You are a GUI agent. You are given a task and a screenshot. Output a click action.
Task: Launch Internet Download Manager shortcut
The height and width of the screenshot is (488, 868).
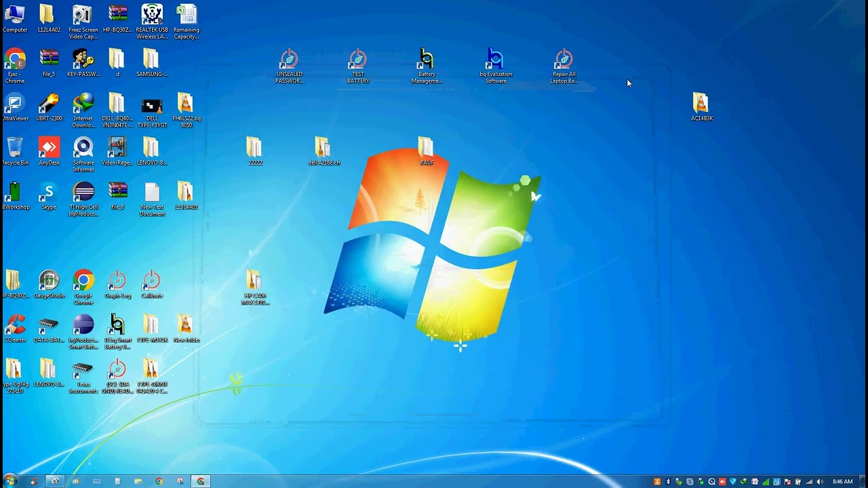tap(83, 110)
